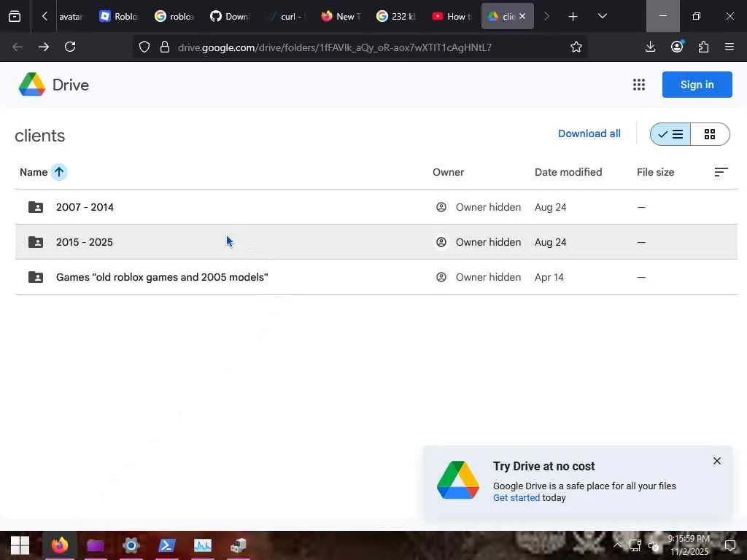The image size is (747, 560).
Task: Click the Games folder's shared folder icon
Action: point(36,277)
